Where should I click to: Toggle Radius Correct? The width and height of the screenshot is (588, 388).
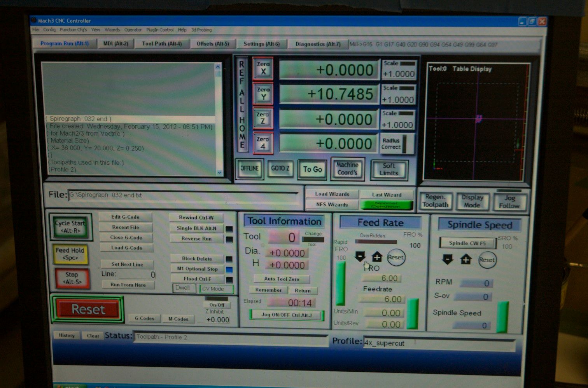[397, 143]
